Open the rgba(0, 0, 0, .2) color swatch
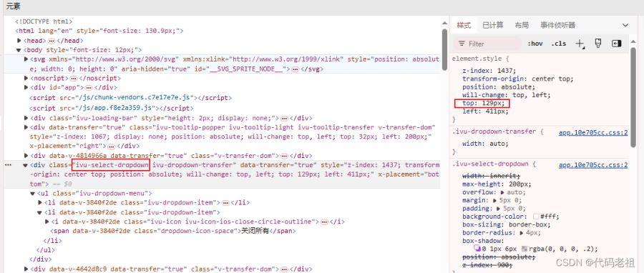 pyautogui.click(x=524, y=249)
